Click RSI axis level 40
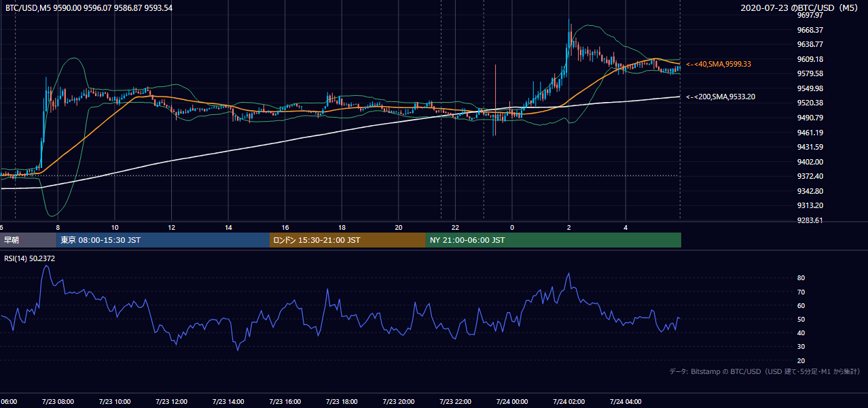868x408 pixels. point(801,333)
